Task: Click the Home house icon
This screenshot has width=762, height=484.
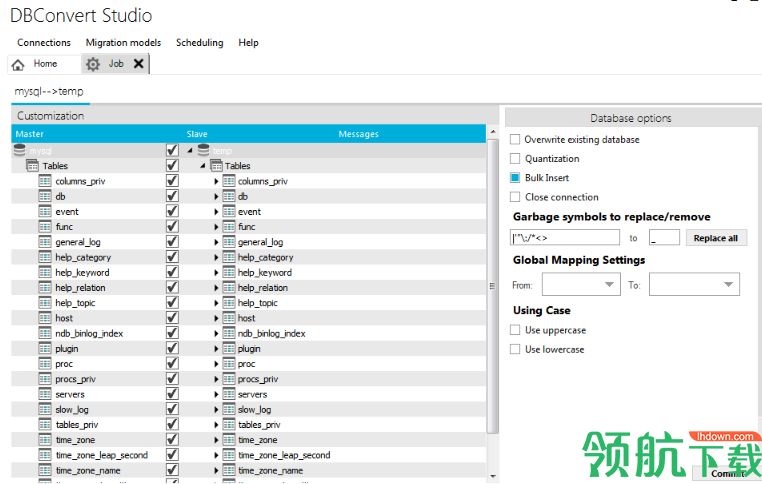Action: 18,65
